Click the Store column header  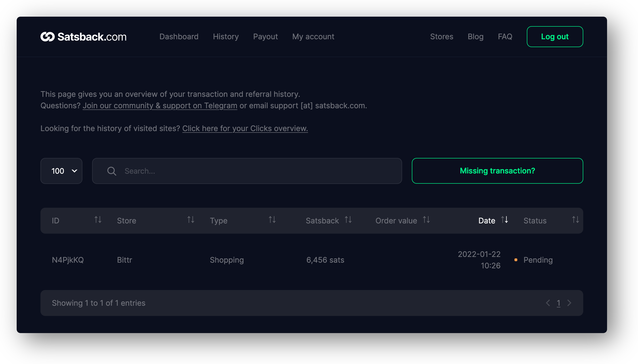[127, 221]
